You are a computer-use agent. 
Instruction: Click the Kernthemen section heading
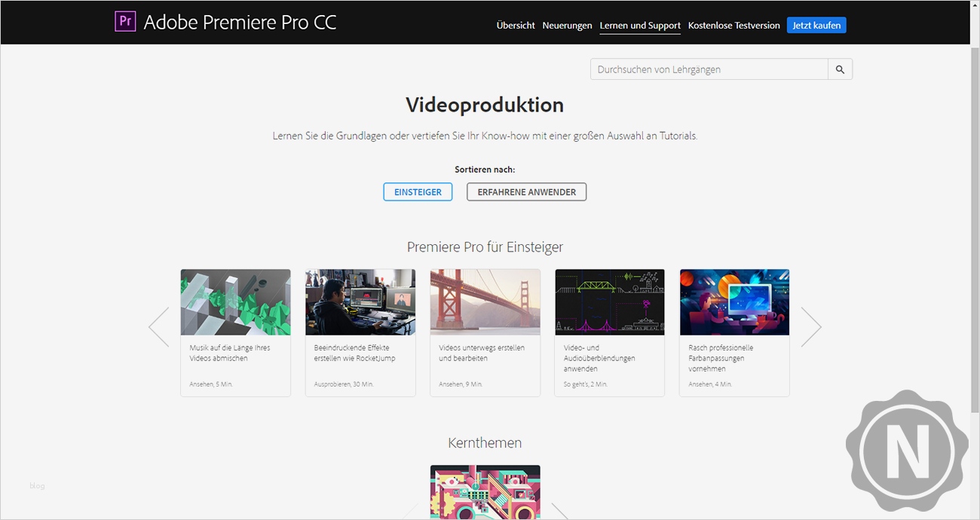point(485,443)
